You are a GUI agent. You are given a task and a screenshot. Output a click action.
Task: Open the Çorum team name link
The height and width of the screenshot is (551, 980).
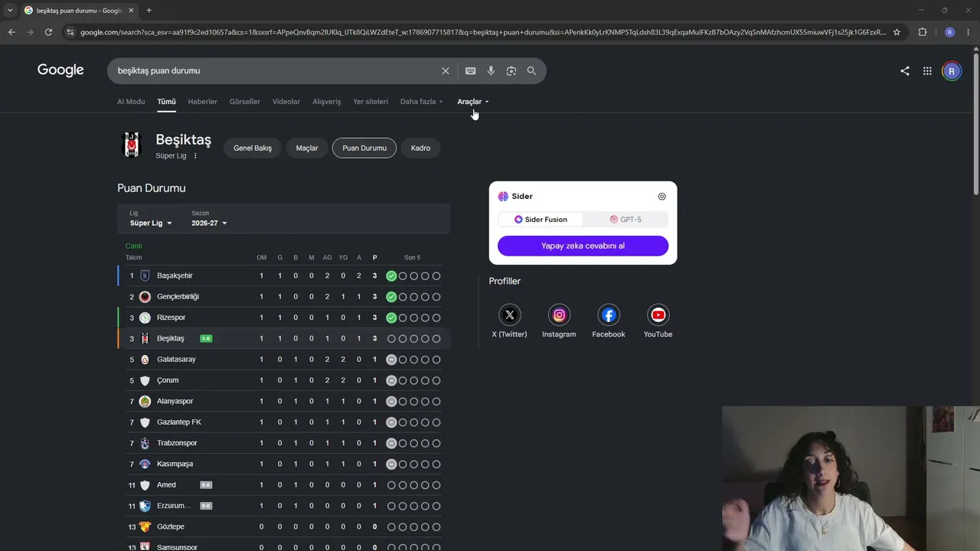168,380
